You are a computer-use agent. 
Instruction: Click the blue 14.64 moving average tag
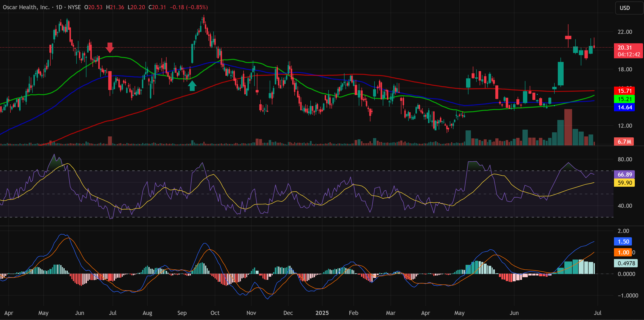(624, 107)
